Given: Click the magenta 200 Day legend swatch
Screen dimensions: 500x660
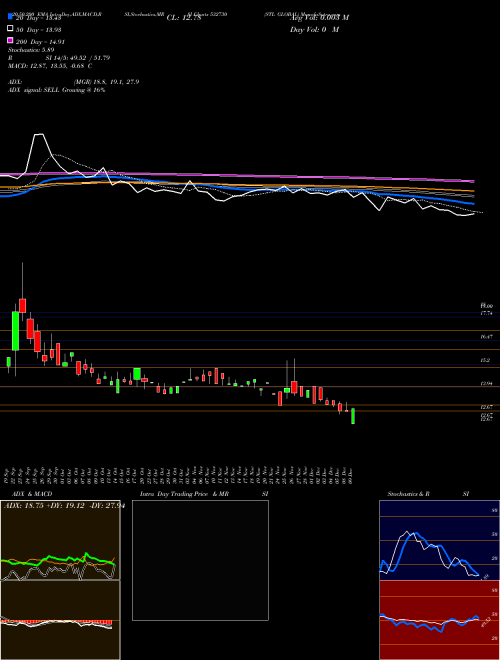Looking at the screenshot, I should coord(10,41).
